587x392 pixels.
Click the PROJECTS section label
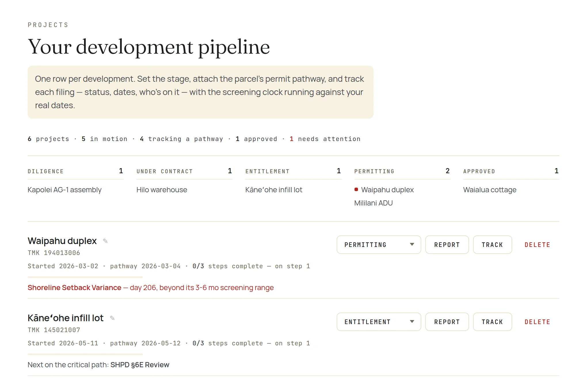(x=48, y=25)
